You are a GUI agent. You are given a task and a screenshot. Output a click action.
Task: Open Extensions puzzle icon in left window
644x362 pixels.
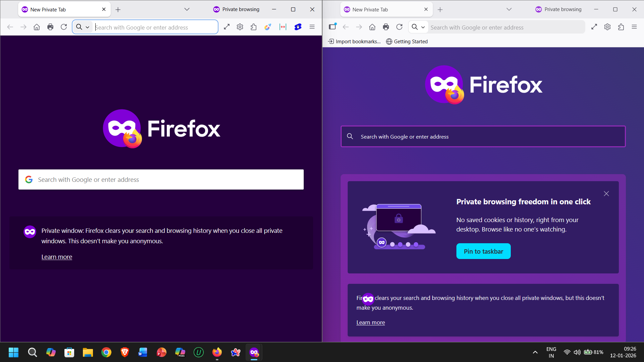254,27
